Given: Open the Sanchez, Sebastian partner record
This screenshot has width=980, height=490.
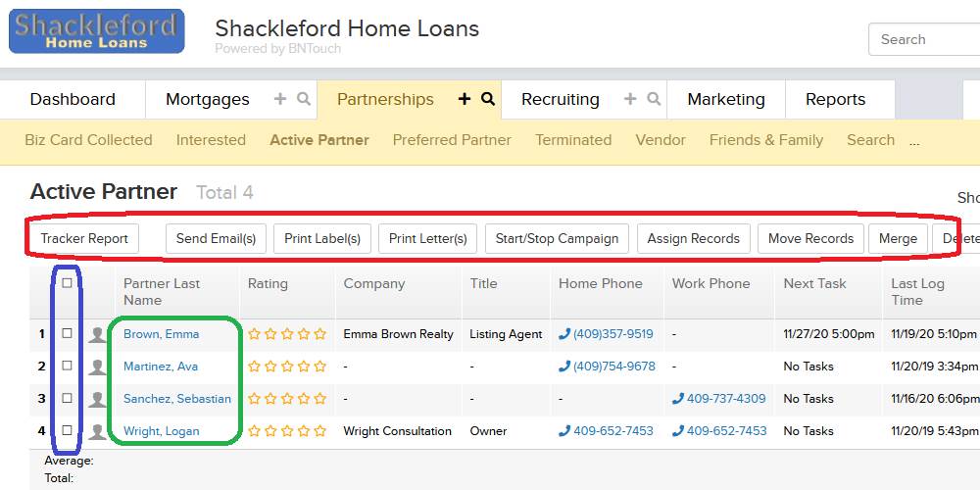Looking at the screenshot, I should click(177, 399).
